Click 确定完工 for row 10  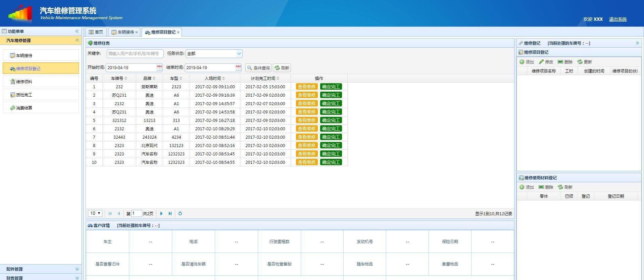(x=331, y=162)
